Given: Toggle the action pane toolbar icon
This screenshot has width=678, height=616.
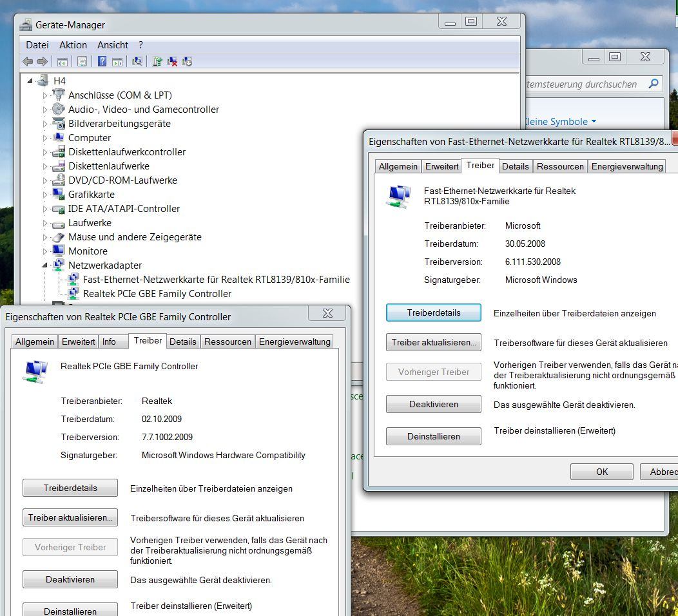Looking at the screenshot, I should (117, 61).
